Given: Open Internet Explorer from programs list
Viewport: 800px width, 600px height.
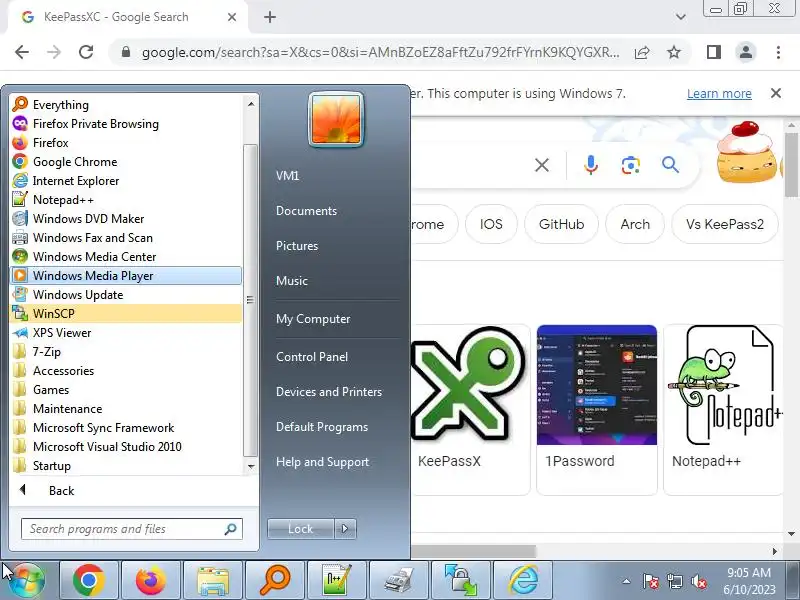Looking at the screenshot, I should (126, 181).
